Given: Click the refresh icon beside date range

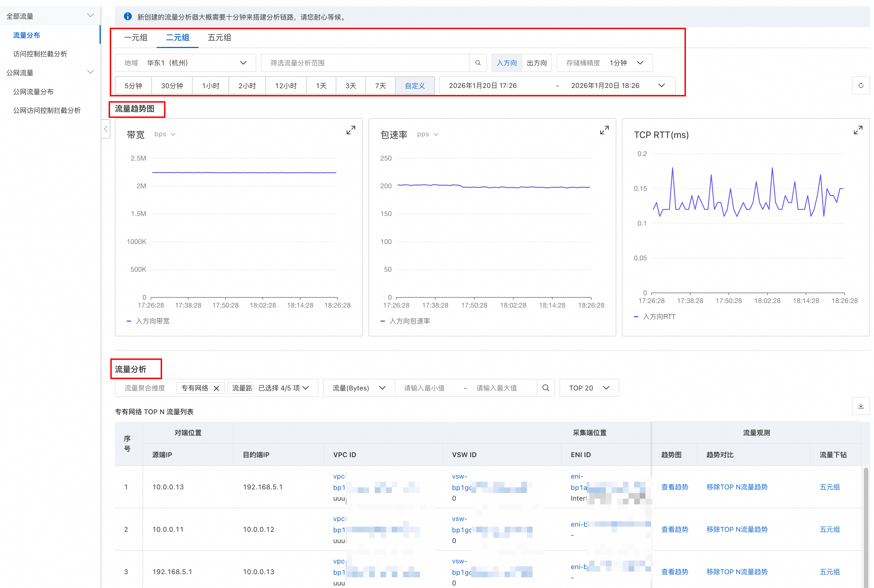Looking at the screenshot, I should (x=860, y=85).
